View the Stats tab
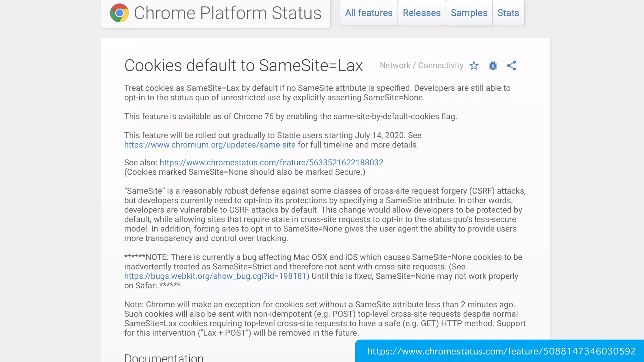Image resolution: width=644 pixels, height=362 pixels. coord(508,13)
